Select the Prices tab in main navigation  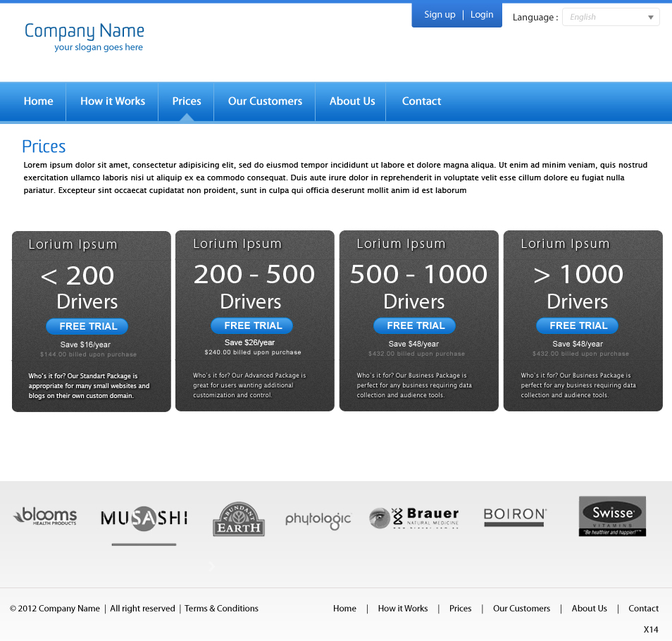[x=187, y=101]
